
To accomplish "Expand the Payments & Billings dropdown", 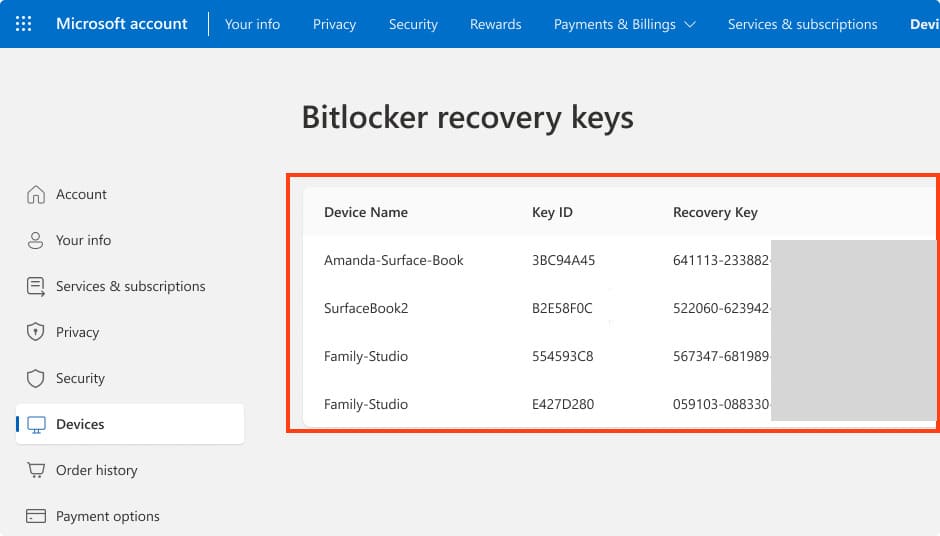I will 624,24.
